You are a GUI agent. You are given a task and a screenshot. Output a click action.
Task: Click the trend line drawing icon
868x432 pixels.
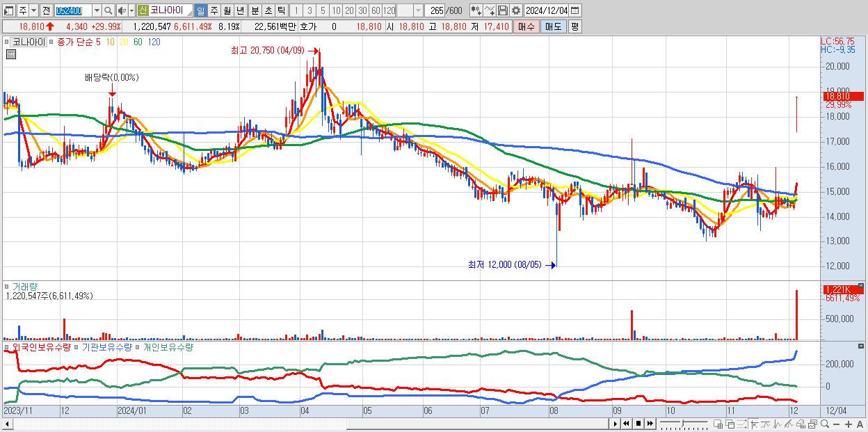pos(789,424)
